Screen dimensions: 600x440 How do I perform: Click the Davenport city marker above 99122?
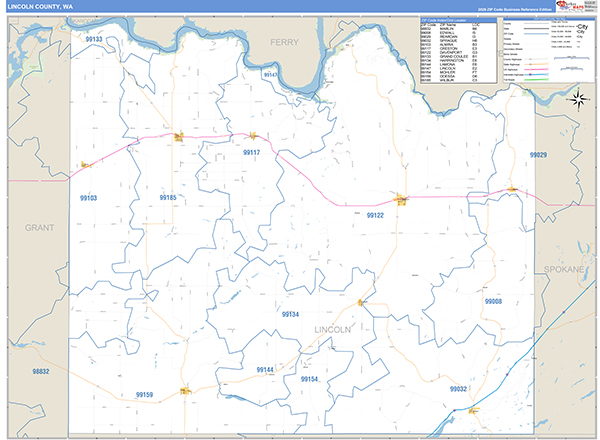[x=401, y=199]
